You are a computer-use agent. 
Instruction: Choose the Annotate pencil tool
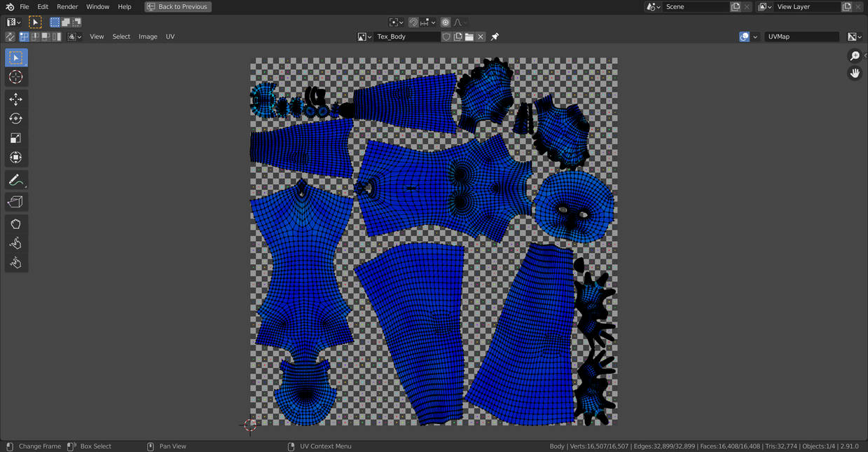pos(15,180)
